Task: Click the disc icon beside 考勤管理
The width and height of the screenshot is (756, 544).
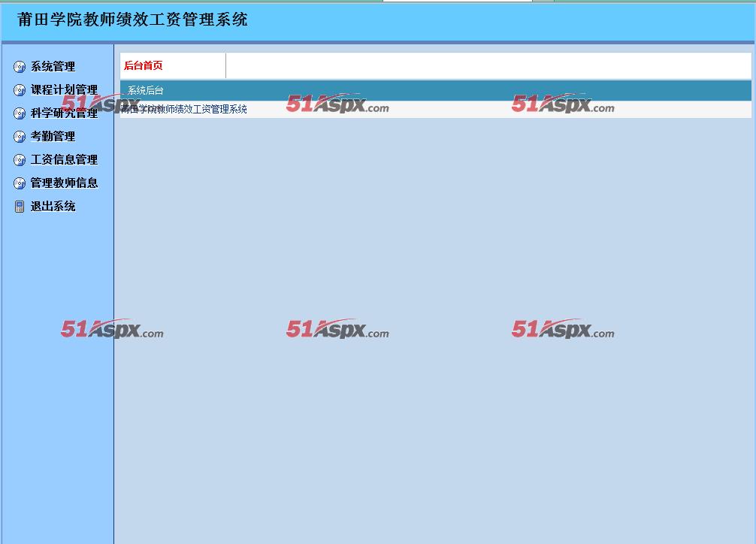Action: [x=20, y=137]
